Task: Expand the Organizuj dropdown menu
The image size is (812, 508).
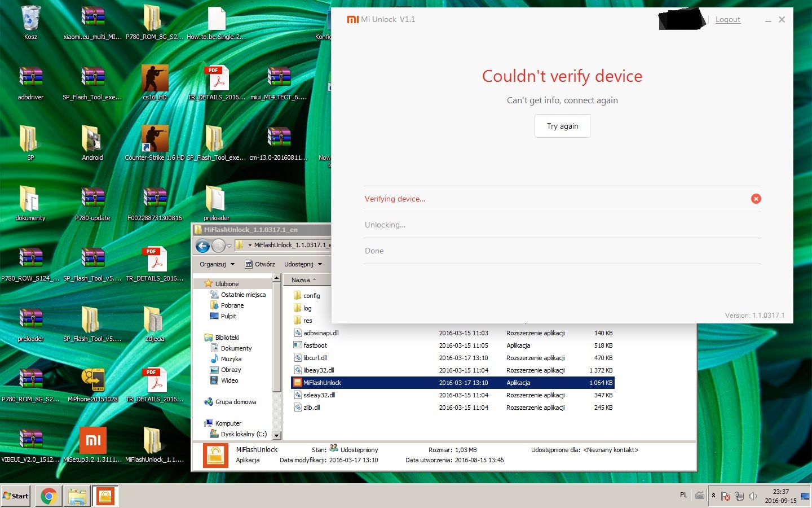Action: (x=217, y=264)
